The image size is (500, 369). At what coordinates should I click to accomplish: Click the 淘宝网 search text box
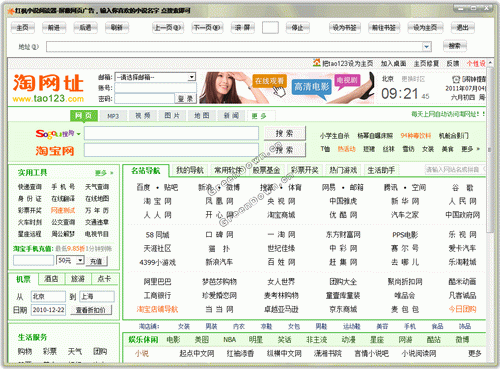point(171,150)
